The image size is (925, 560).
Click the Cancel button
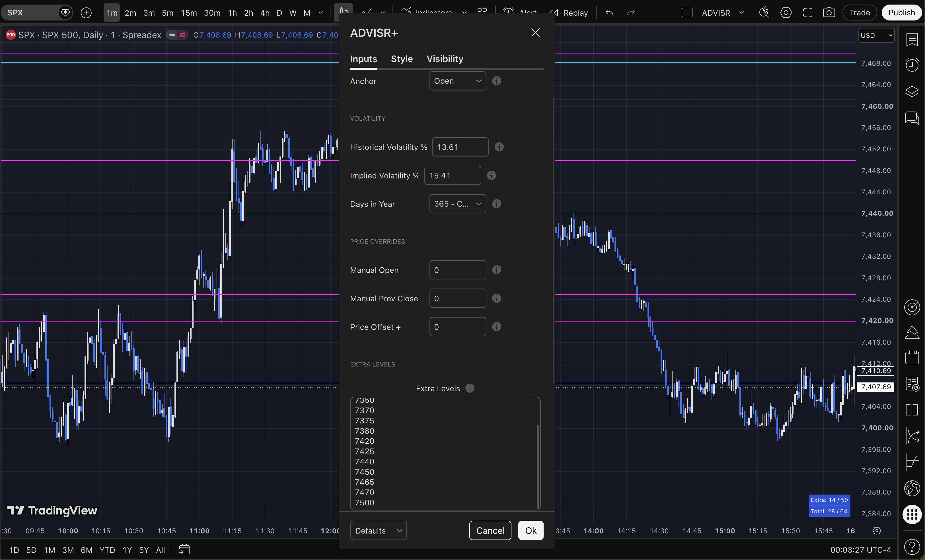pyautogui.click(x=490, y=530)
